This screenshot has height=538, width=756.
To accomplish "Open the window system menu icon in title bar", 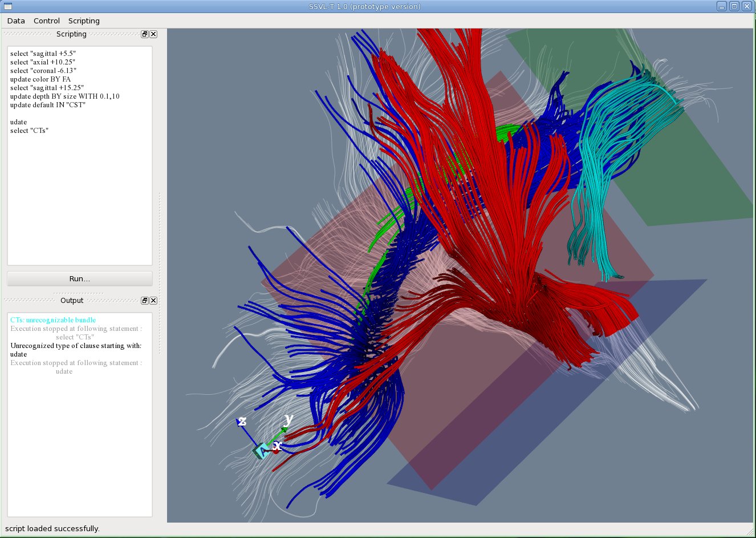I will 8,6.
